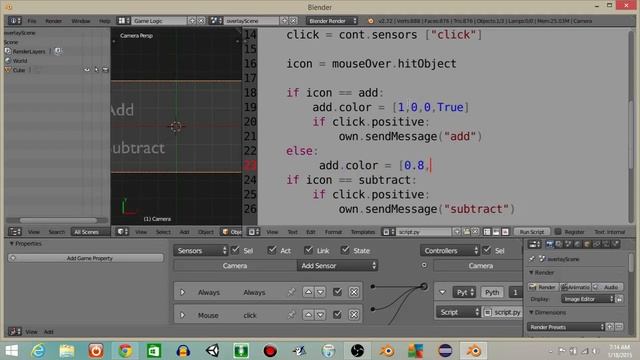
Task: Open the Script mode dropdown
Action: (458, 312)
